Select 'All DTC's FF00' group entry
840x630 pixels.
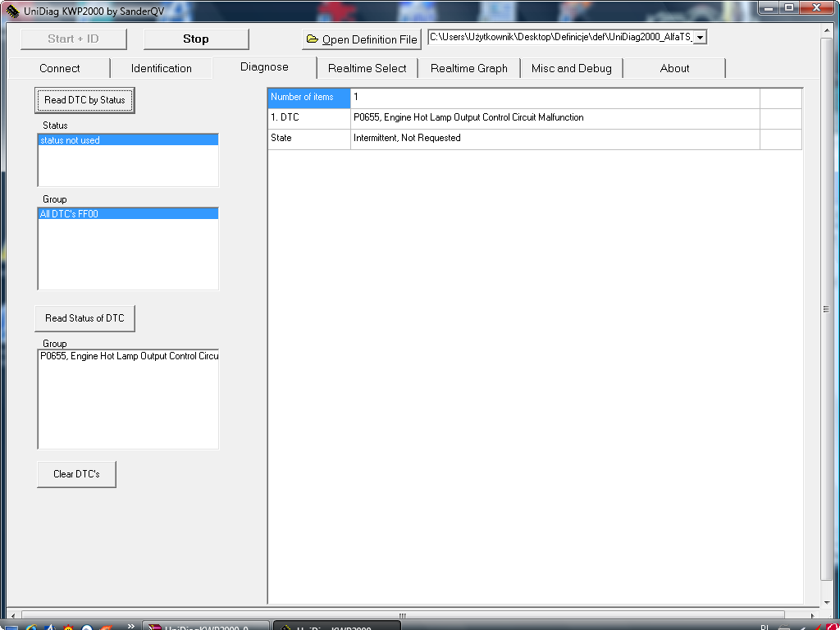coord(128,214)
